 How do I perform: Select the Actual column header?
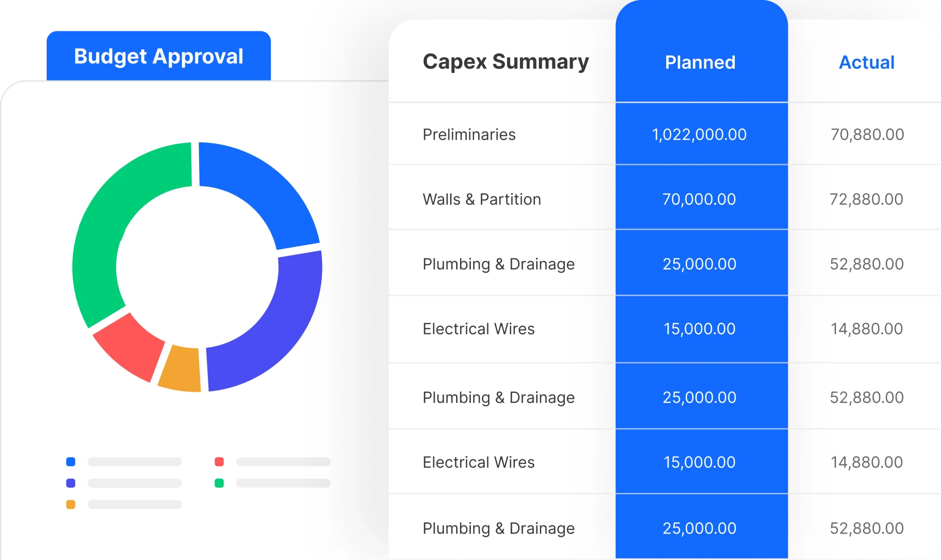tap(867, 62)
